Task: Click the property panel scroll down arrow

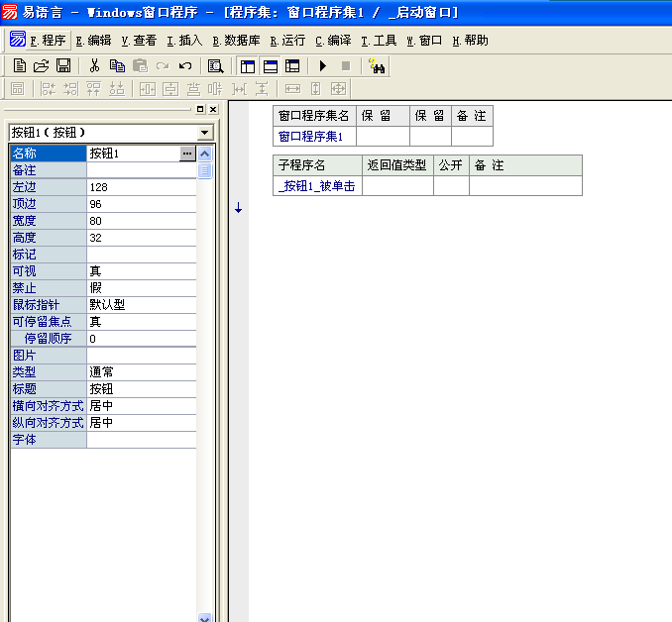Action: coord(205,618)
